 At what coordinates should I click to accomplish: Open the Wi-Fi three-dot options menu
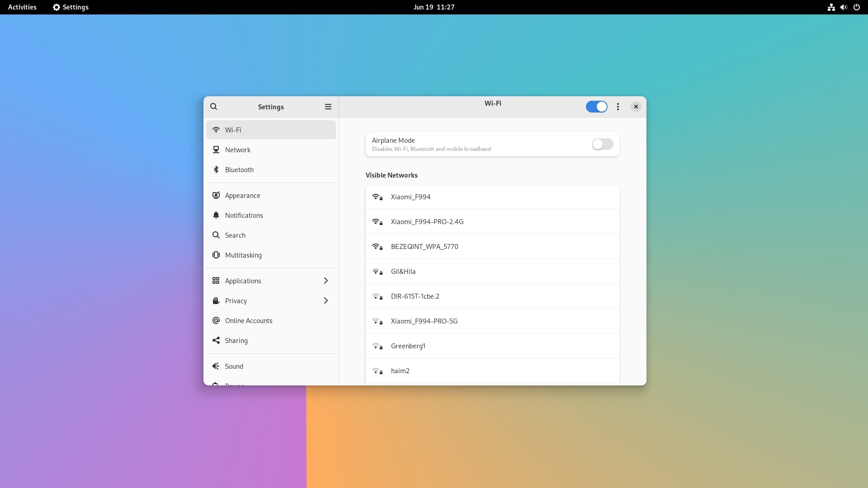click(x=618, y=107)
